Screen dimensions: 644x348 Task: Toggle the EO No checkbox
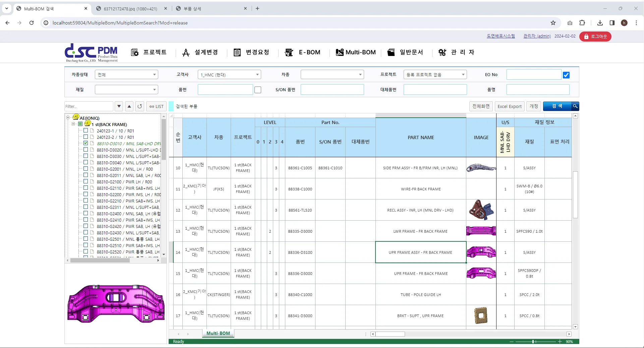[x=566, y=75]
